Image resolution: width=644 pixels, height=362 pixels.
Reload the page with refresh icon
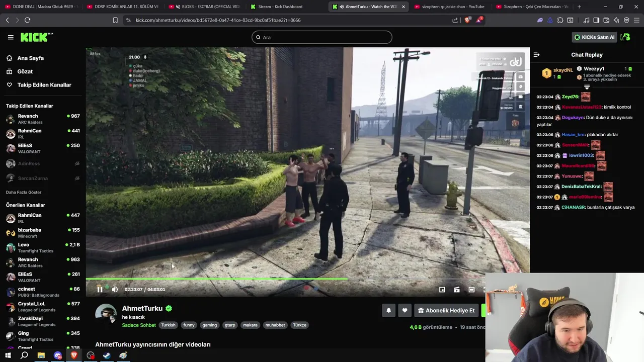pos(27,20)
